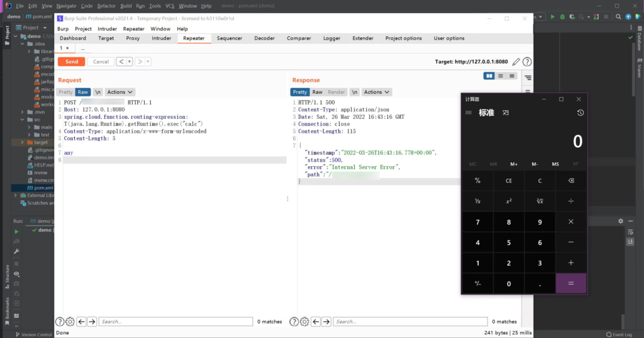This screenshot has height=338, width=644.
Task: Click the response Search input field
Action: click(x=410, y=322)
